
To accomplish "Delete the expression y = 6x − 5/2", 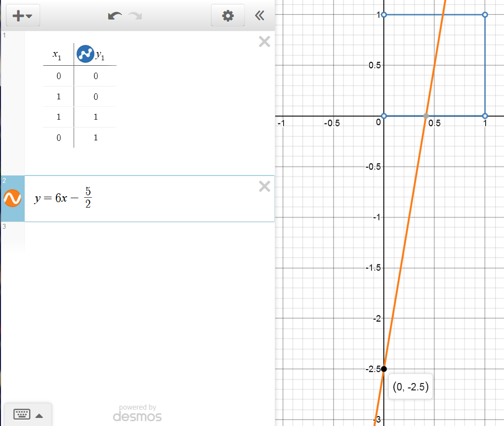I will tap(264, 186).
